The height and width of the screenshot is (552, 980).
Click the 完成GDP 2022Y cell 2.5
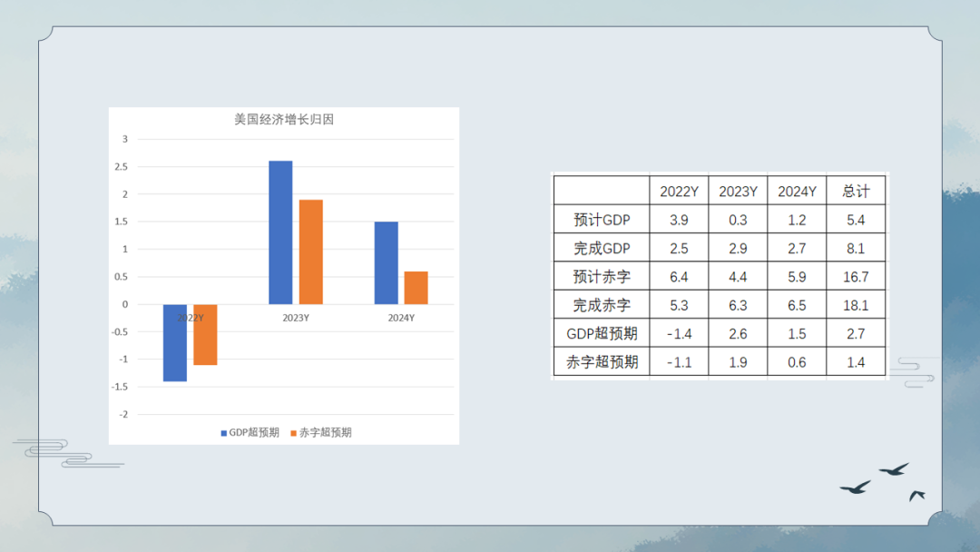coord(679,249)
